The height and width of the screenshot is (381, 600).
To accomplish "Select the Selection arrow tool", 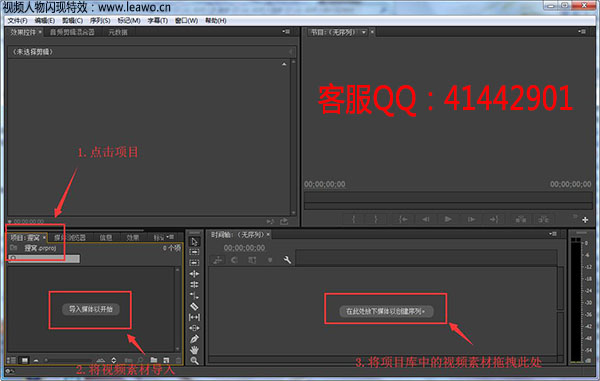I will [x=194, y=242].
